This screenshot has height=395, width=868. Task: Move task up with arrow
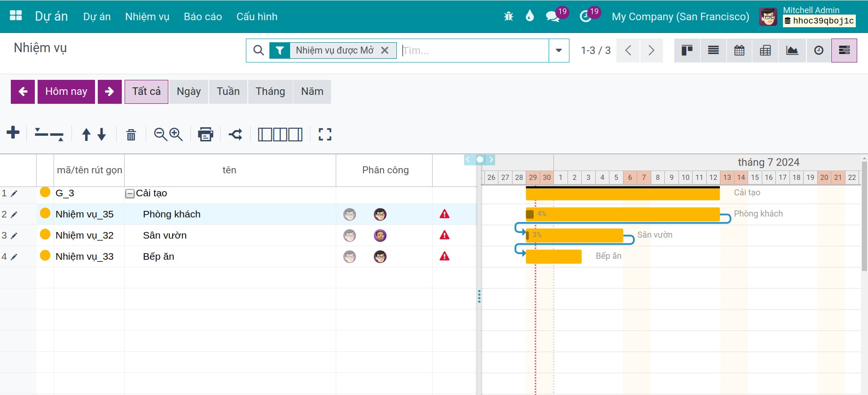tap(86, 134)
